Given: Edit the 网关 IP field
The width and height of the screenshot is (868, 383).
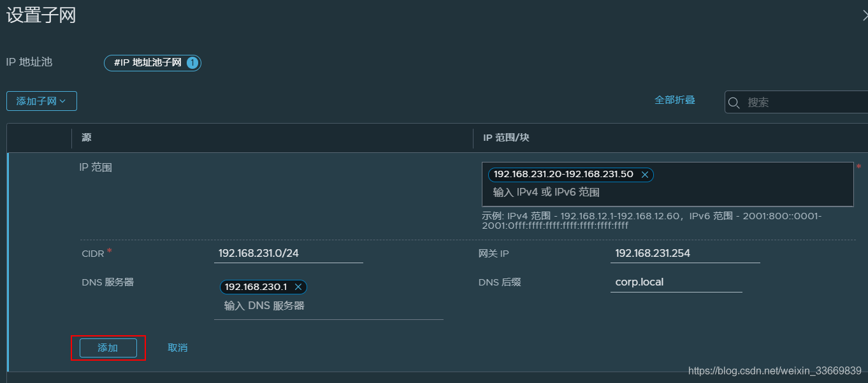Looking at the screenshot, I should [x=684, y=254].
